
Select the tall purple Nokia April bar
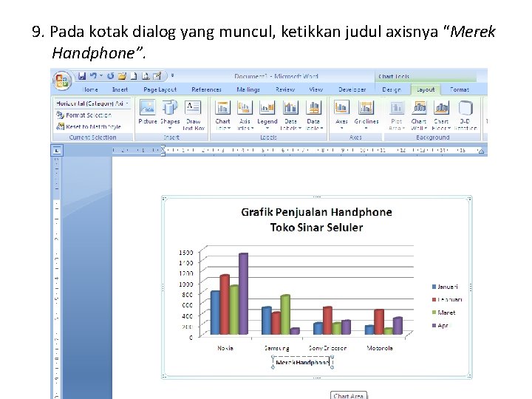(243, 294)
